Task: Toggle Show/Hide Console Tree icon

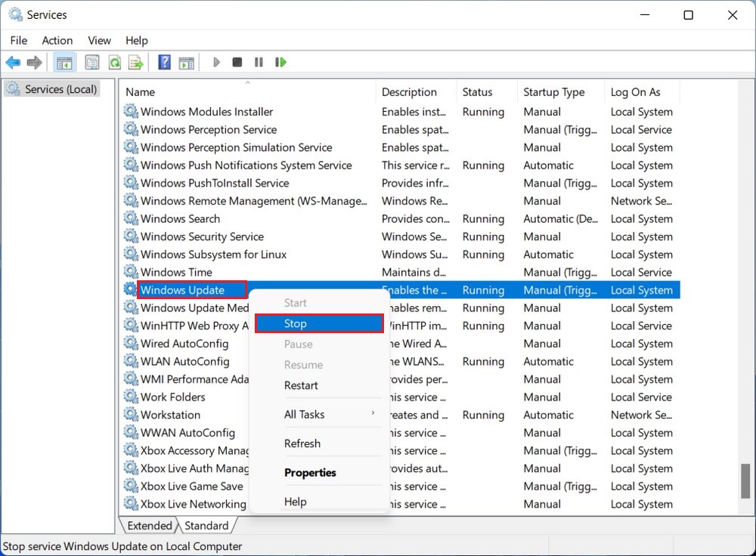Action: pos(64,62)
